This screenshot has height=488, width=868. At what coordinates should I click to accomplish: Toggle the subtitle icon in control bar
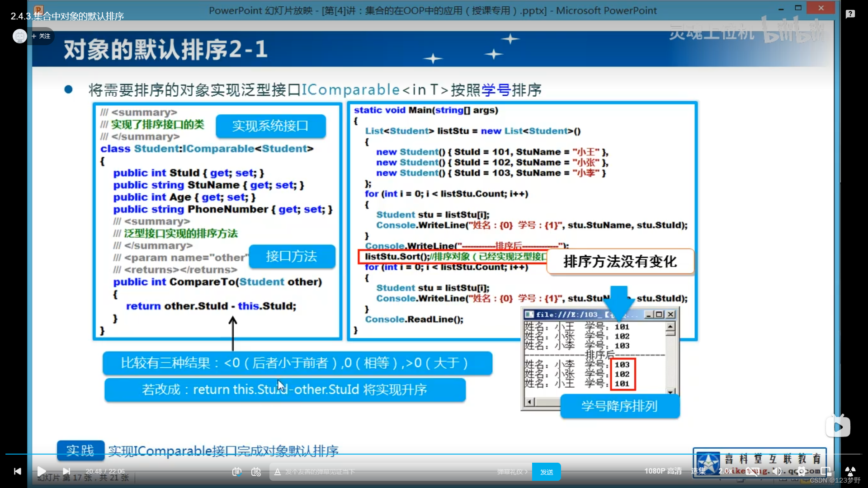[x=752, y=471]
